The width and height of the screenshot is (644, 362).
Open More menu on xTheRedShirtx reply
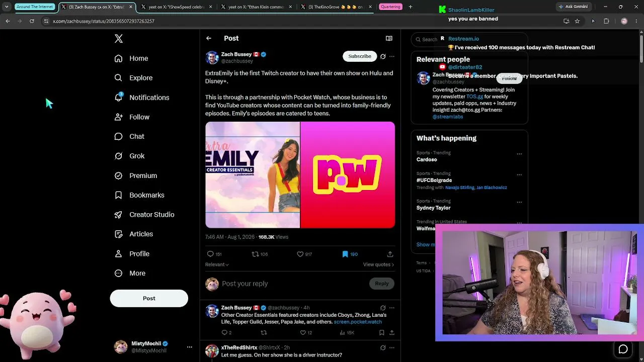pos(392,347)
